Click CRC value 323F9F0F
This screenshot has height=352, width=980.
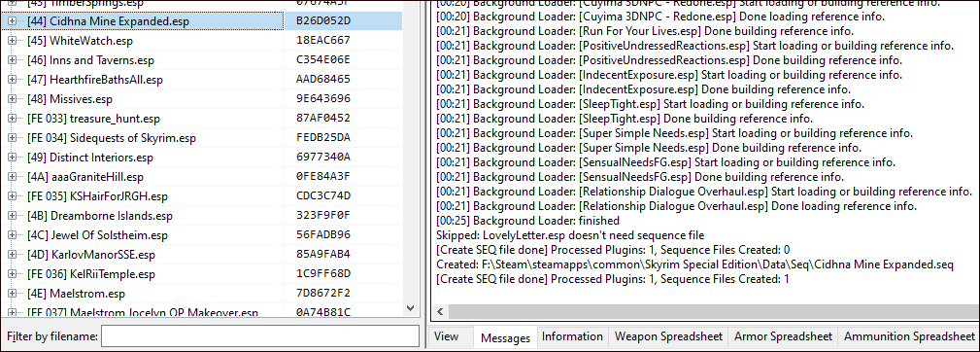323,216
